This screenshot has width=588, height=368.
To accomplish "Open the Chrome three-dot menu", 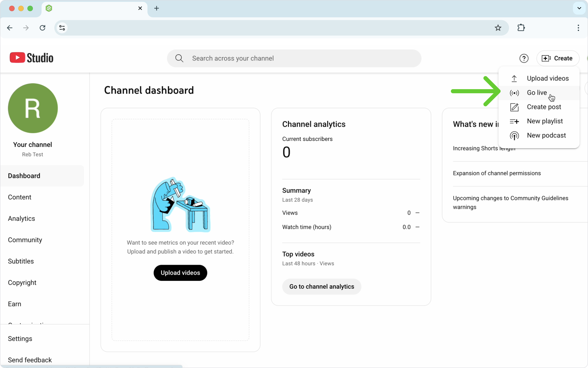I will point(578,28).
